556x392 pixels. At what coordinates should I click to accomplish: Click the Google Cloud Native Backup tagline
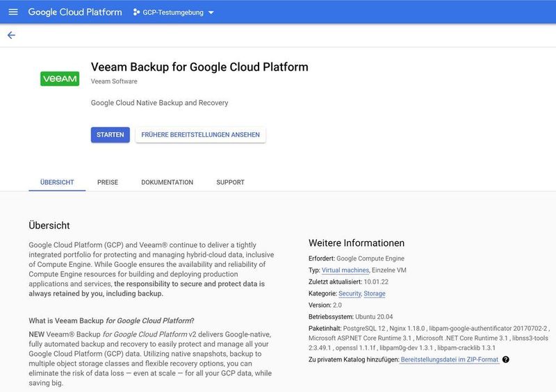point(159,103)
